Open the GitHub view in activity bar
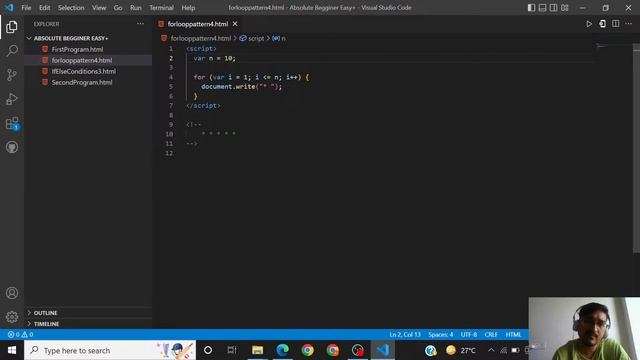Screen dimensions: 640x360 tap(12, 147)
